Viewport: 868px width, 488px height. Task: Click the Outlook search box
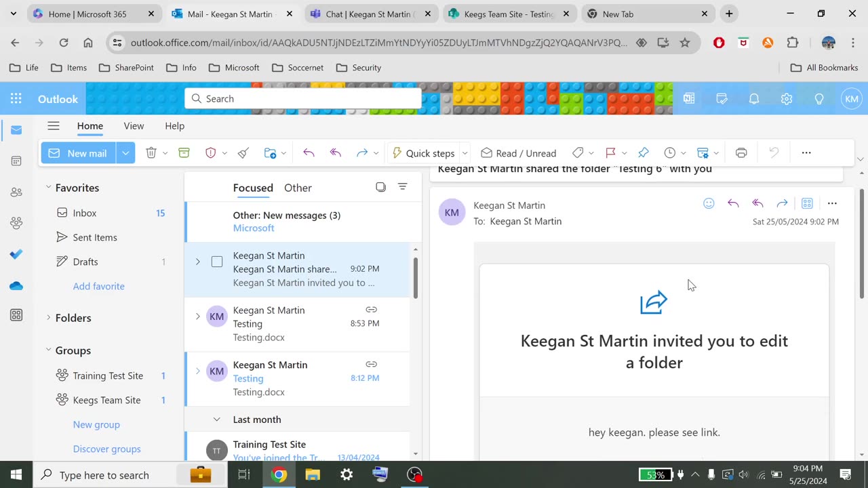point(303,98)
